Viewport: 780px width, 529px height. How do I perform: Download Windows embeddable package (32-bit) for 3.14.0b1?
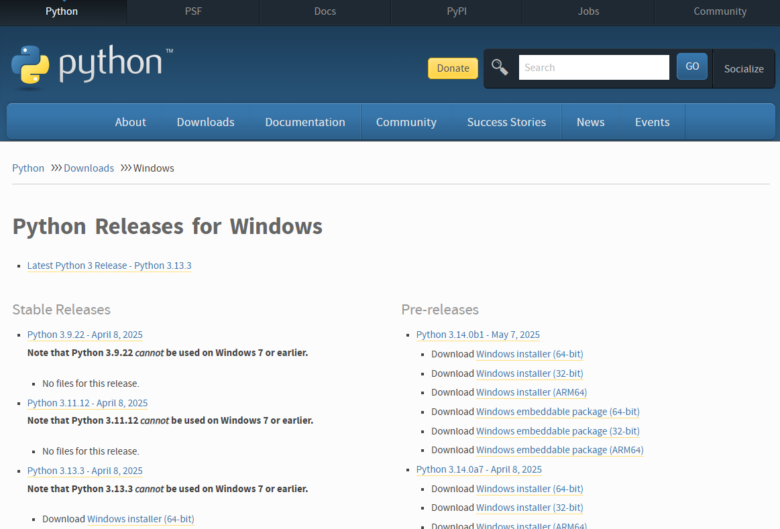coord(558,431)
